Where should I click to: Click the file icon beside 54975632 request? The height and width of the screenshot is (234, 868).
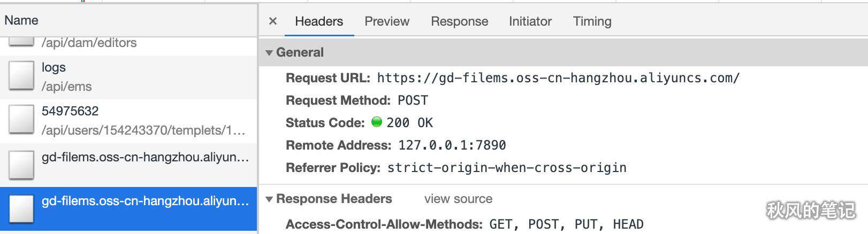21,120
